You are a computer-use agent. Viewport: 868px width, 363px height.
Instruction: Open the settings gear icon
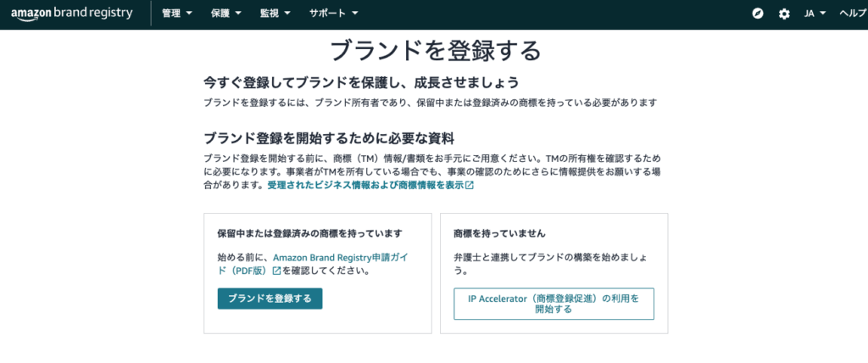tap(784, 14)
